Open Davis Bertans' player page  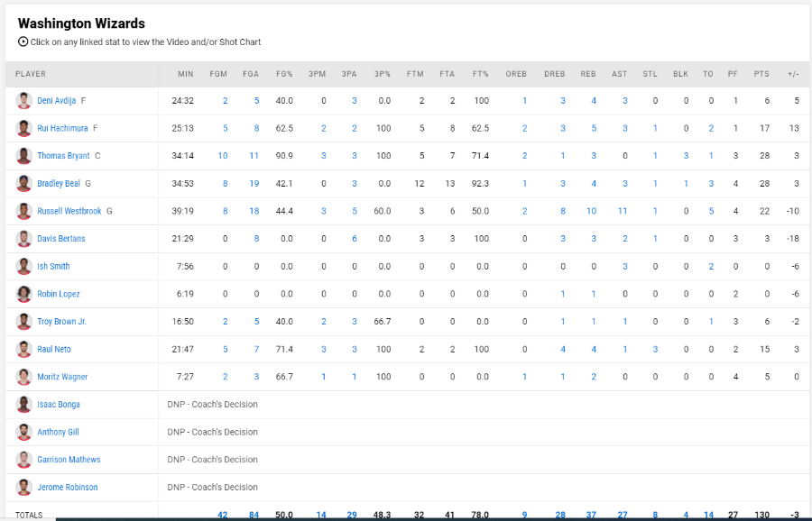[x=61, y=239]
